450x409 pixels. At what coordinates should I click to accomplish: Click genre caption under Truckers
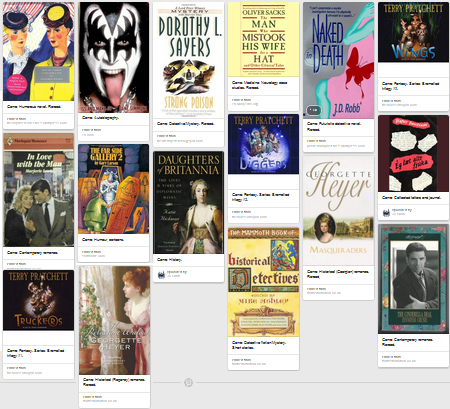[36, 353]
